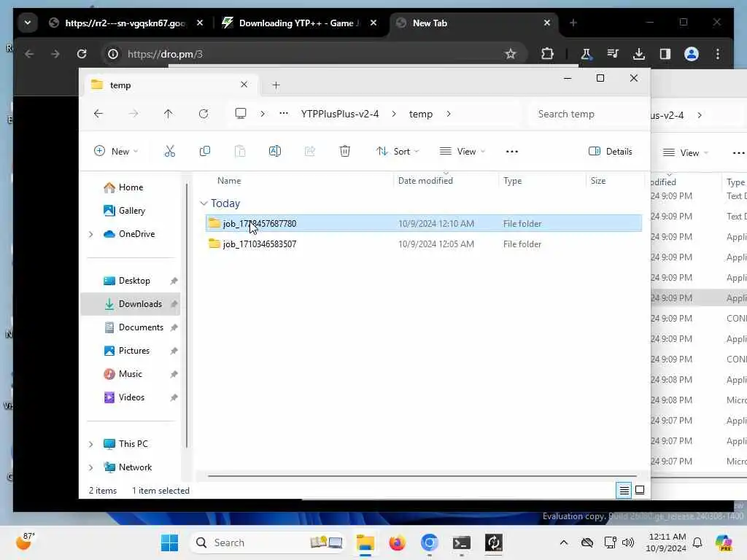Open browser media controls icon
Screen dimensions: 747x560
pos(613,54)
